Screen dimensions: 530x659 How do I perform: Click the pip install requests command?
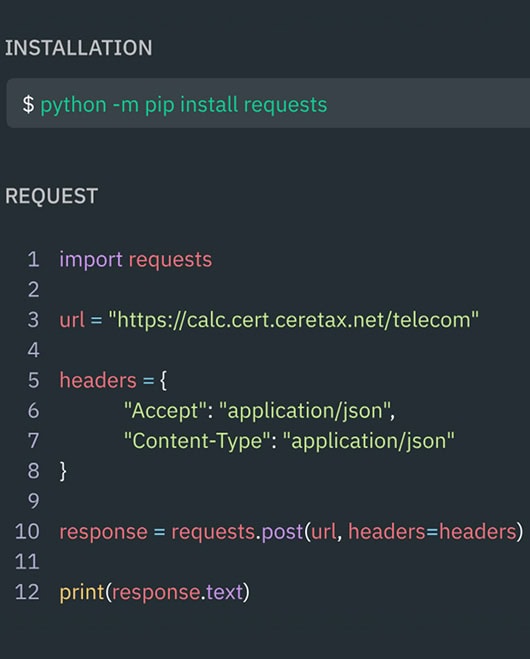(x=184, y=105)
